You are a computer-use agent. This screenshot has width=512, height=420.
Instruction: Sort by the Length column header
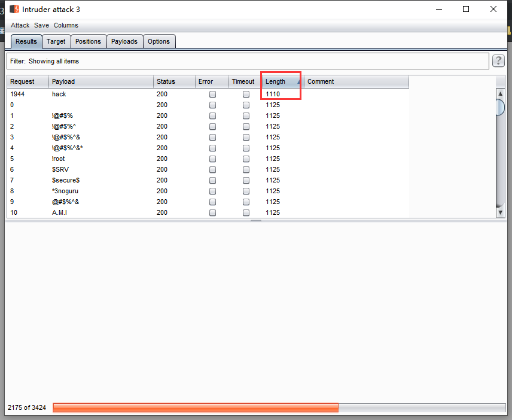tap(283, 81)
